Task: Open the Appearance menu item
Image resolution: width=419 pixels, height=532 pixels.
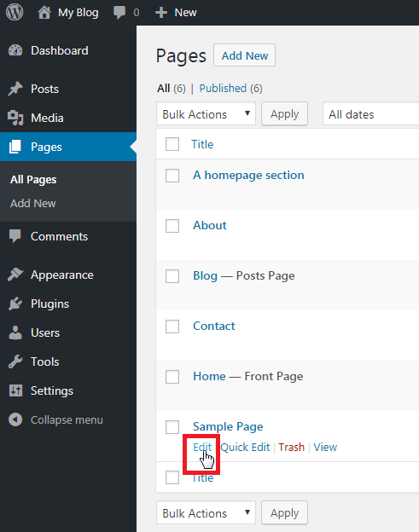Action: (61, 275)
